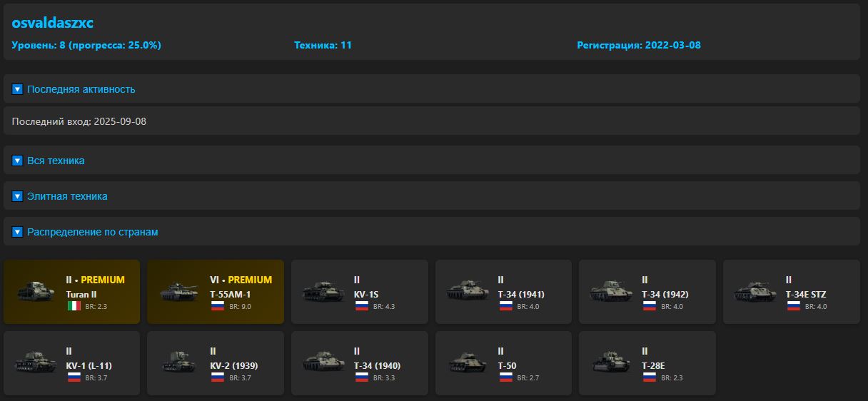Click the T-55AM-1 tank image
Screen dimensions: 868x401
[178, 293]
